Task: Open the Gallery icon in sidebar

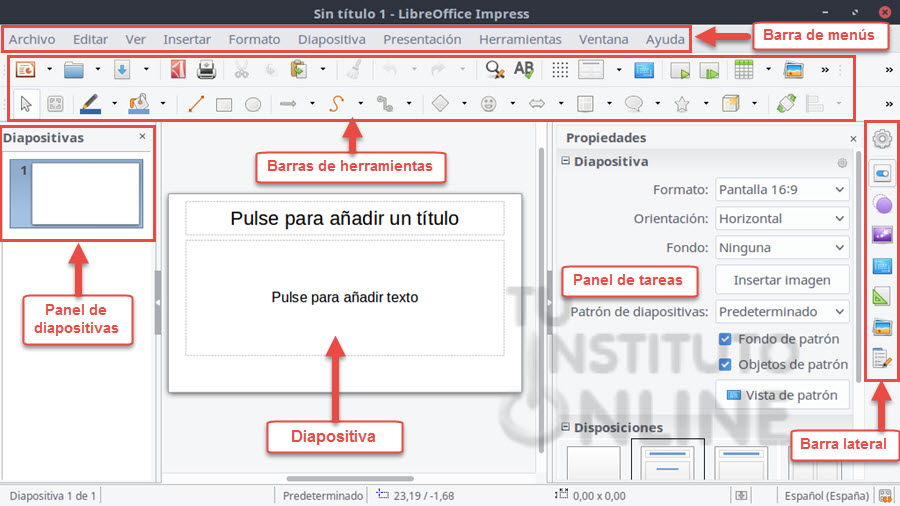Action: pos(881,327)
